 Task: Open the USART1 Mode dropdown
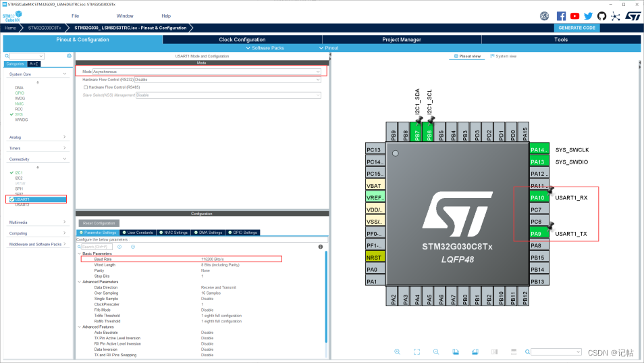(x=318, y=71)
